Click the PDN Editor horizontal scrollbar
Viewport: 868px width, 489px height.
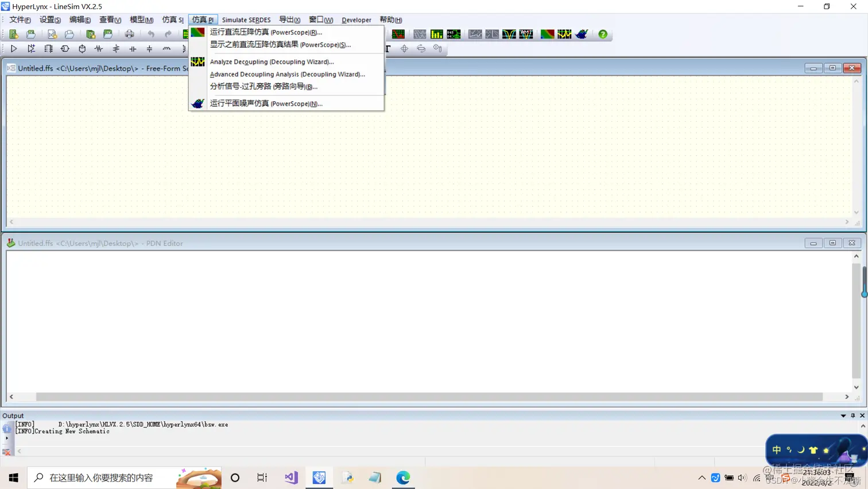(x=429, y=397)
